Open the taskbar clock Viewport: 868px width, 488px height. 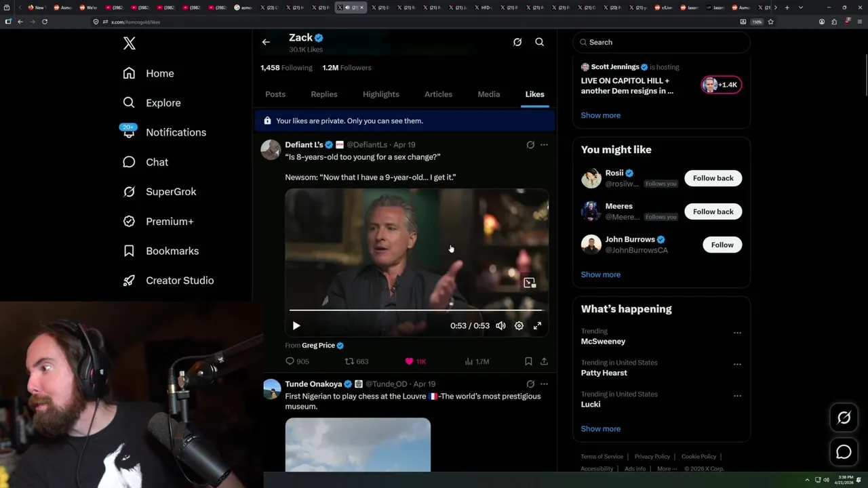844,480
